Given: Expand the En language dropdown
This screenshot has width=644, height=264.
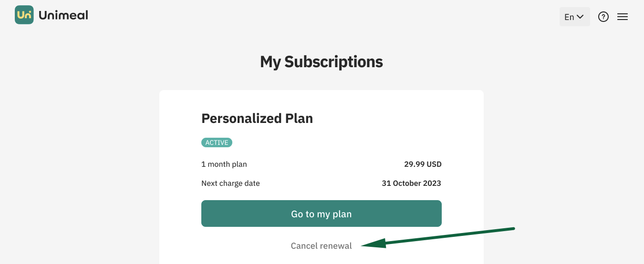Looking at the screenshot, I should [574, 17].
